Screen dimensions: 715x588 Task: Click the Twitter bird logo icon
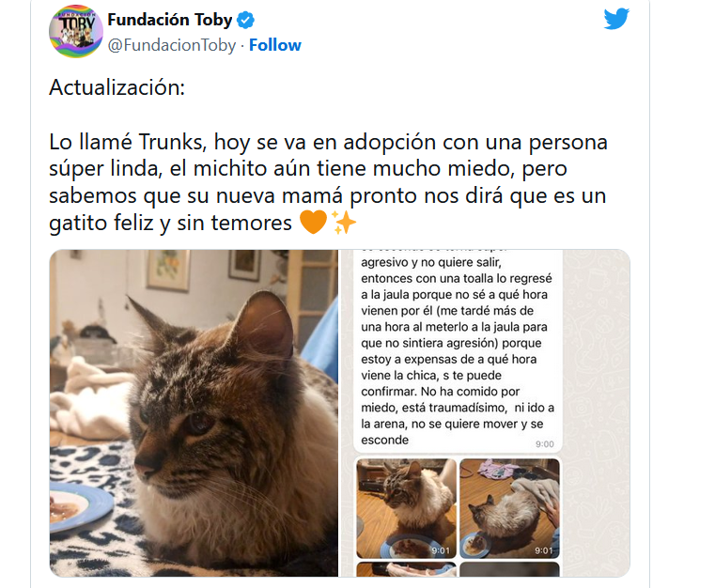tap(616, 19)
